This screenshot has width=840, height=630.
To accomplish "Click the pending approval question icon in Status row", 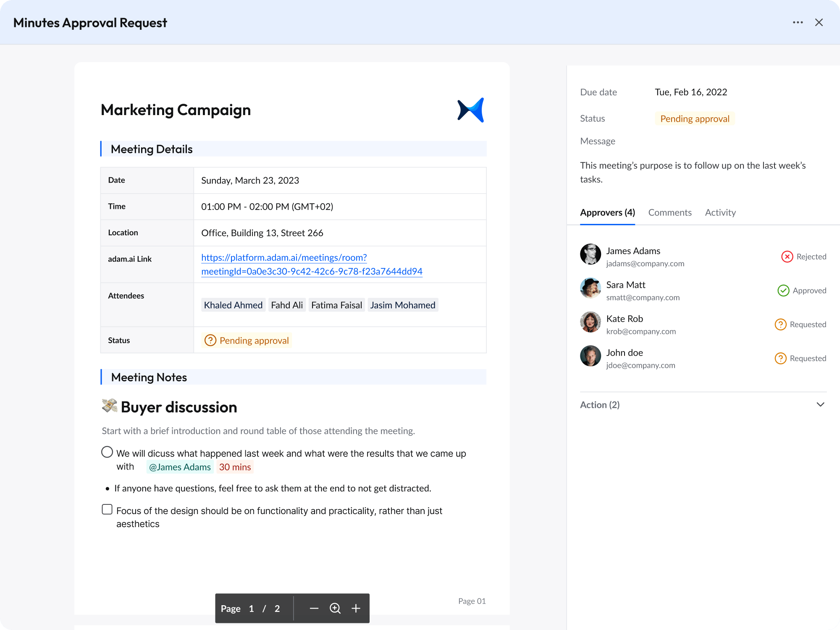I will (x=210, y=340).
